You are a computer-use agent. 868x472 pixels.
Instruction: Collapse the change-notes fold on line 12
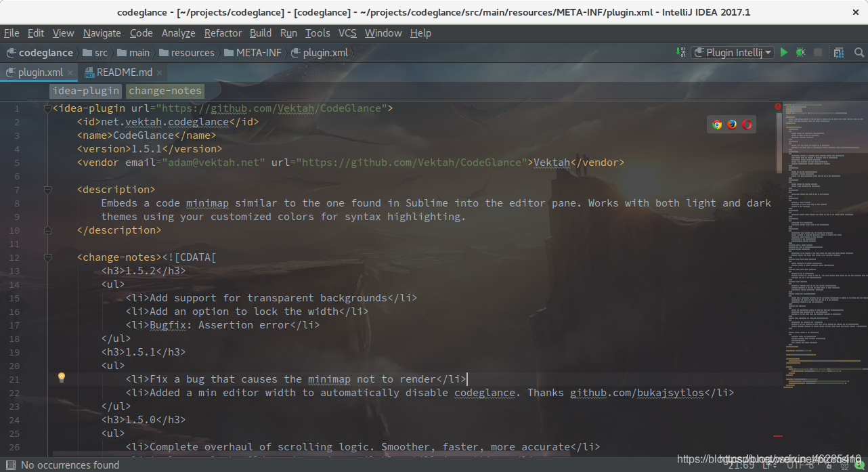click(x=47, y=257)
